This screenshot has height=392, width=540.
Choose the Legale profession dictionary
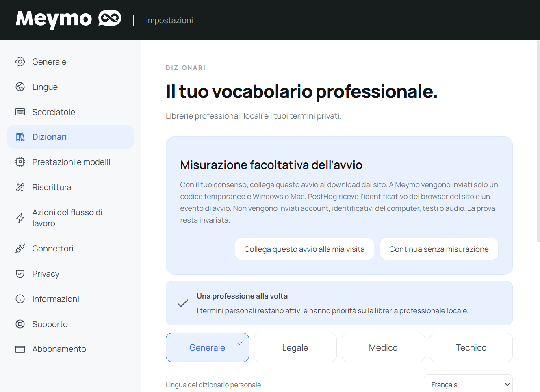295,347
